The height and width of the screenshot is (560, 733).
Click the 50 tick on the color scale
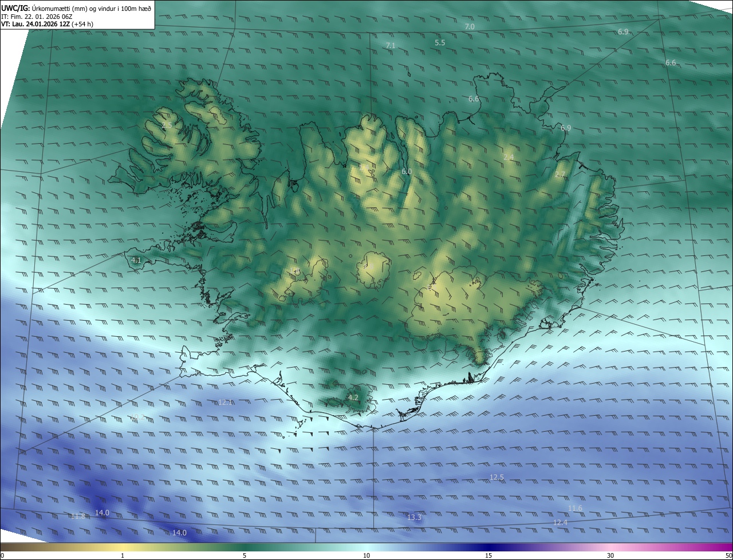[728, 556]
